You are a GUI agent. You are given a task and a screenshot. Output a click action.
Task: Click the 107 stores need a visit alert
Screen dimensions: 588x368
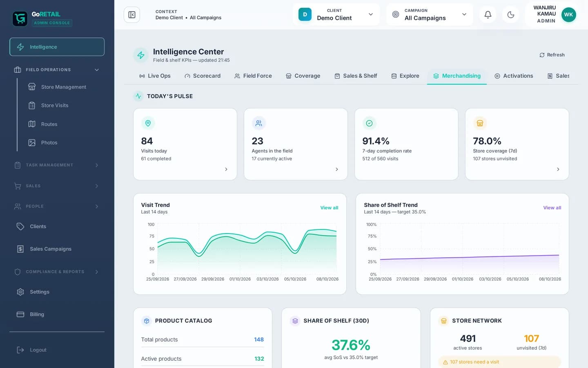[499, 362]
